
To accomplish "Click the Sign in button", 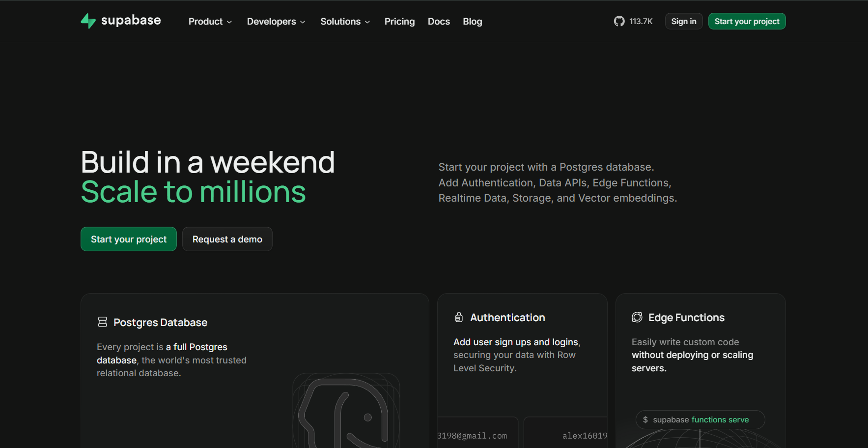I will tap(684, 21).
